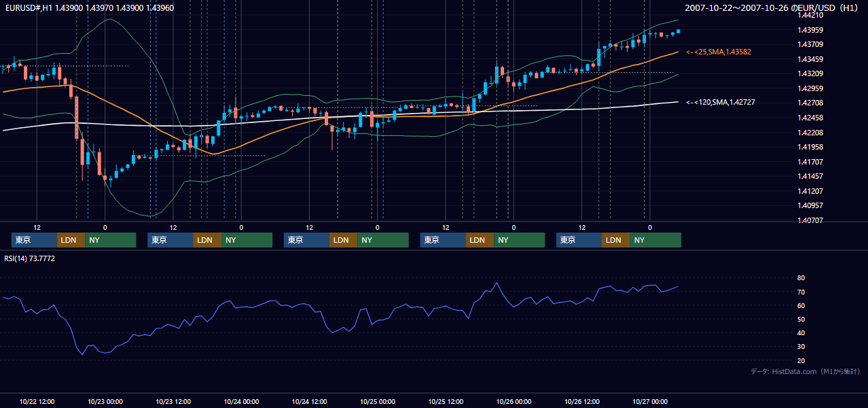The image size is (868, 408).
Task: Select the NY session block spanning 10/24 00:00
Action: pyautogui.click(x=247, y=240)
